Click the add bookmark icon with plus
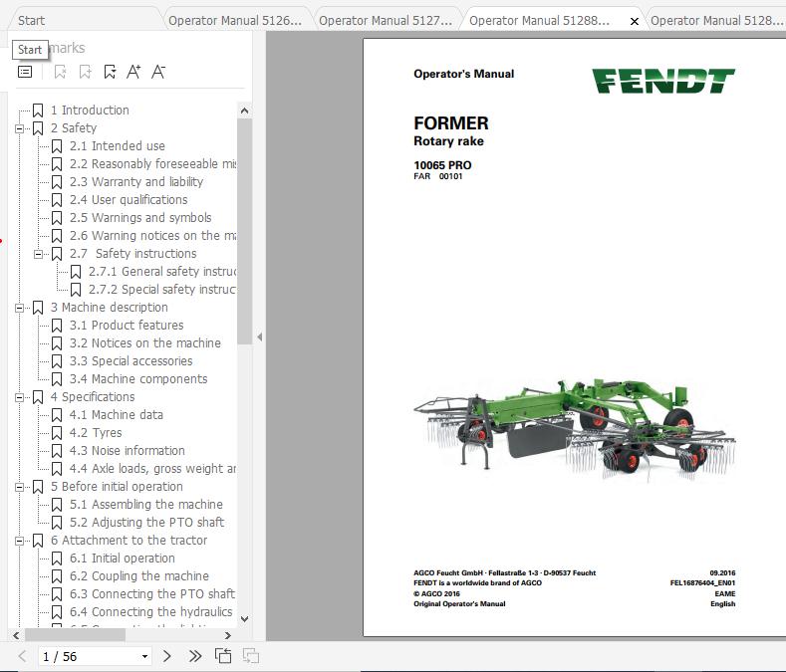The width and height of the screenshot is (786, 672). 86,72
